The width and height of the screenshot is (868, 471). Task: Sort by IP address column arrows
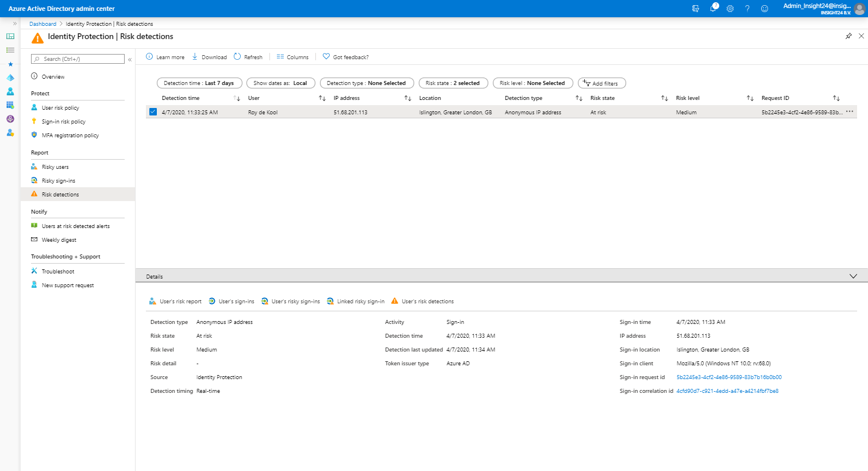[x=408, y=98]
